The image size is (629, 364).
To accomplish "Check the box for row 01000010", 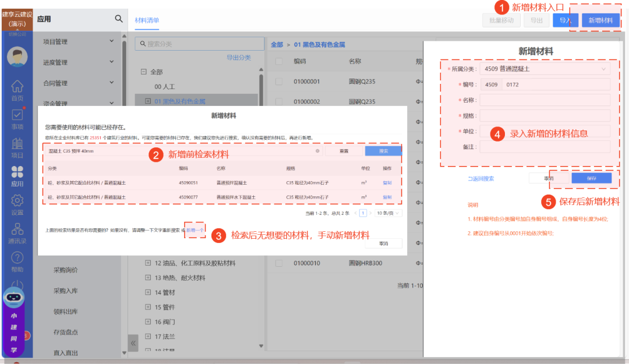I will tap(279, 263).
